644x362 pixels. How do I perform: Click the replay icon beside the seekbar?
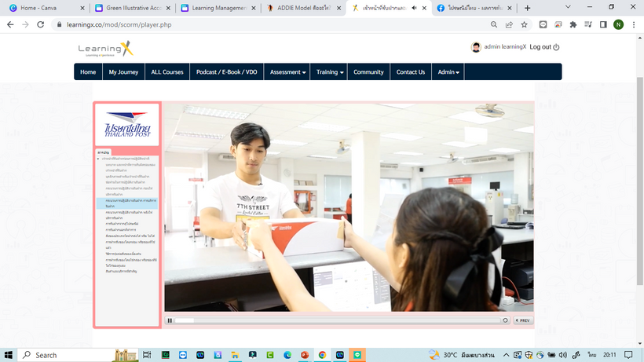point(505,320)
